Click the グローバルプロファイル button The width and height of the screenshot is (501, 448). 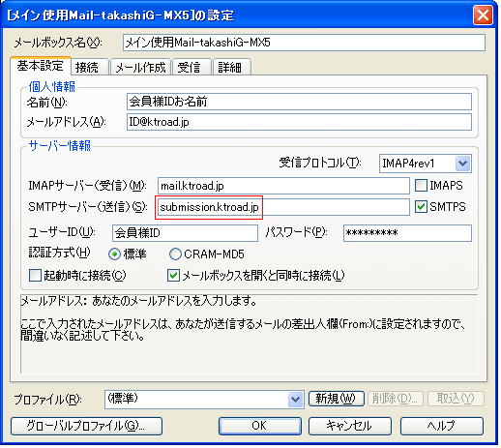[x=86, y=426]
